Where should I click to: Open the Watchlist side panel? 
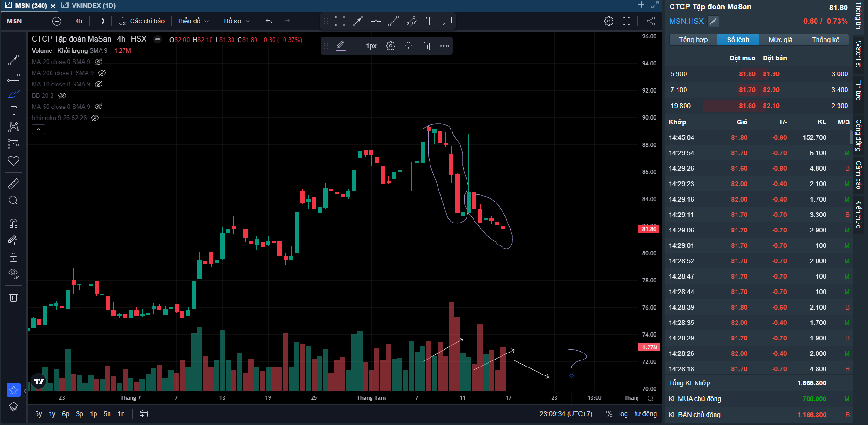[859, 54]
